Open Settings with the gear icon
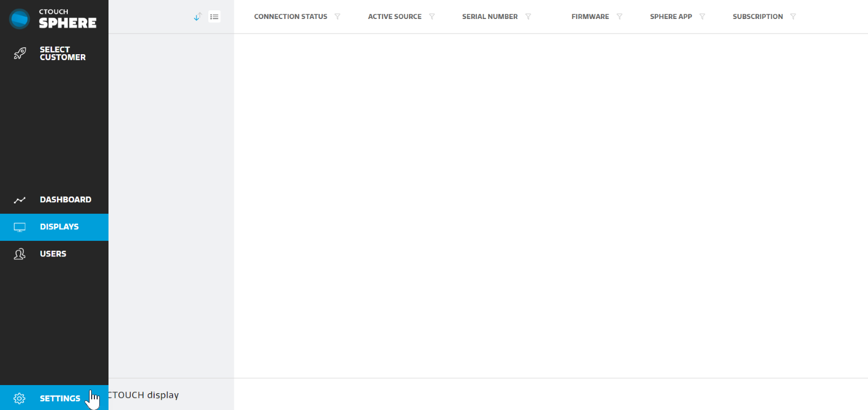Screen dimensions: 868x410 (20, 399)
